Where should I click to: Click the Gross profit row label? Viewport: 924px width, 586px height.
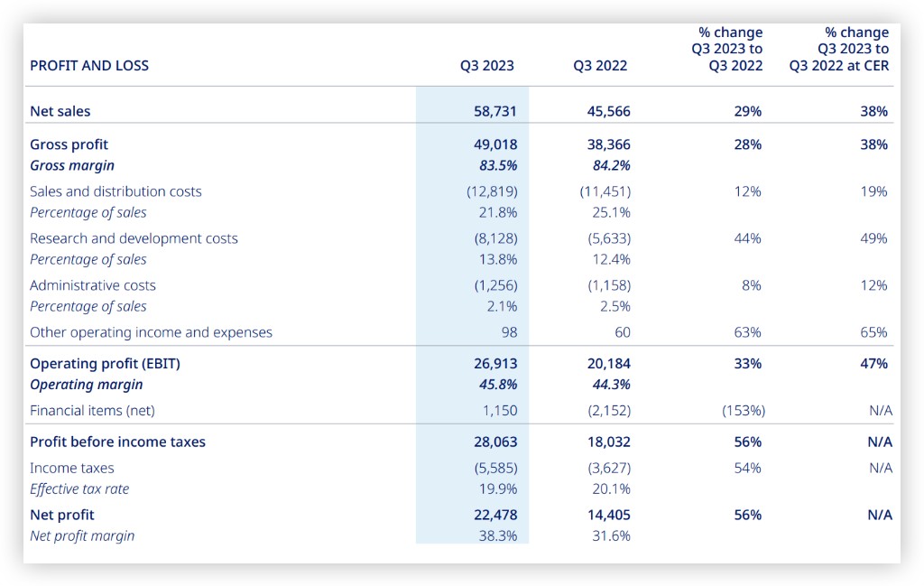[69, 144]
